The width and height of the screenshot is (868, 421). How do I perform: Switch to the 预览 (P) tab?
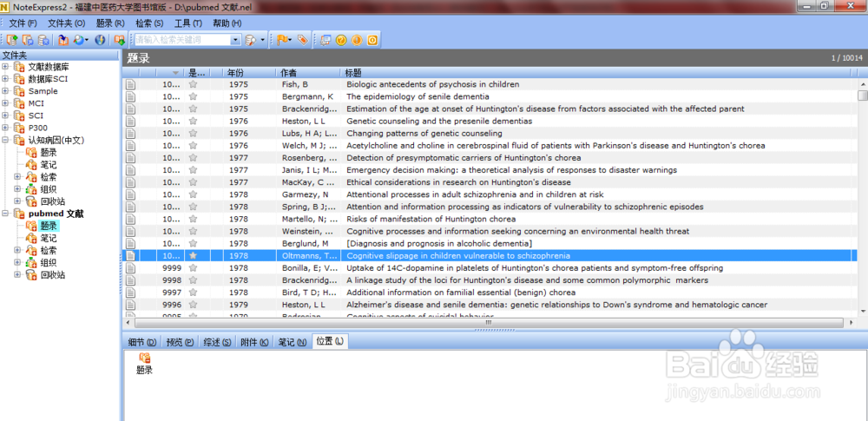180,342
